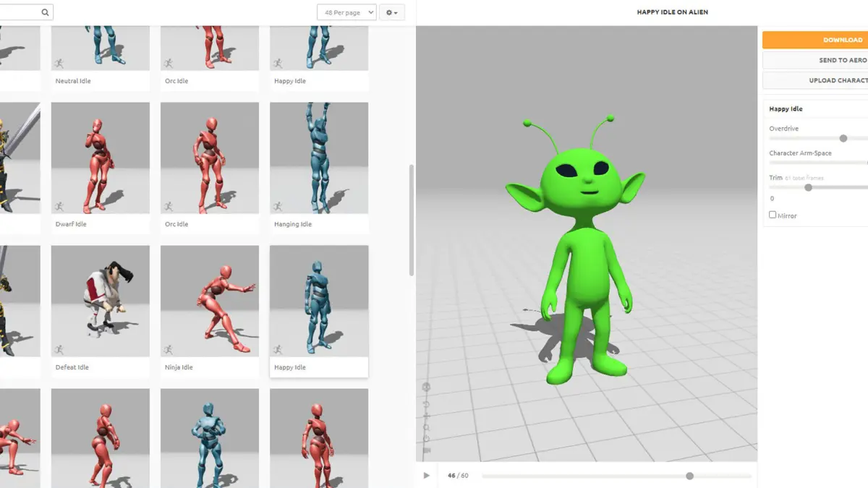
Task: Click "Happy Idle" label above Hanging Idle thumbnail
Action: (290, 81)
